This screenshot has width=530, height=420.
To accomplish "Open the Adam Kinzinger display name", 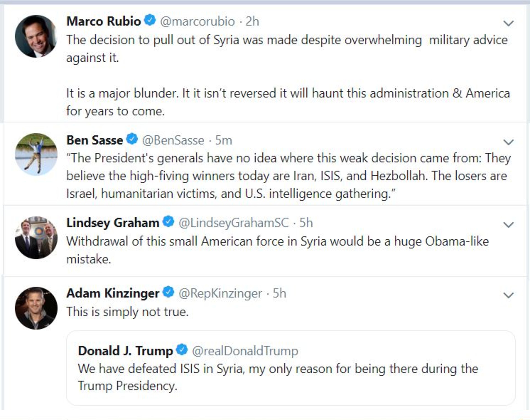I will pos(113,293).
